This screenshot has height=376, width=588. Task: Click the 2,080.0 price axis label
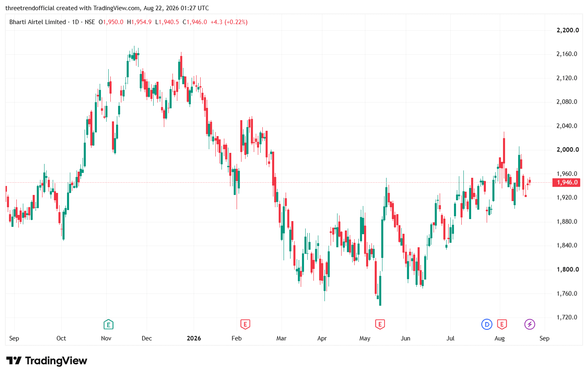[x=567, y=102]
